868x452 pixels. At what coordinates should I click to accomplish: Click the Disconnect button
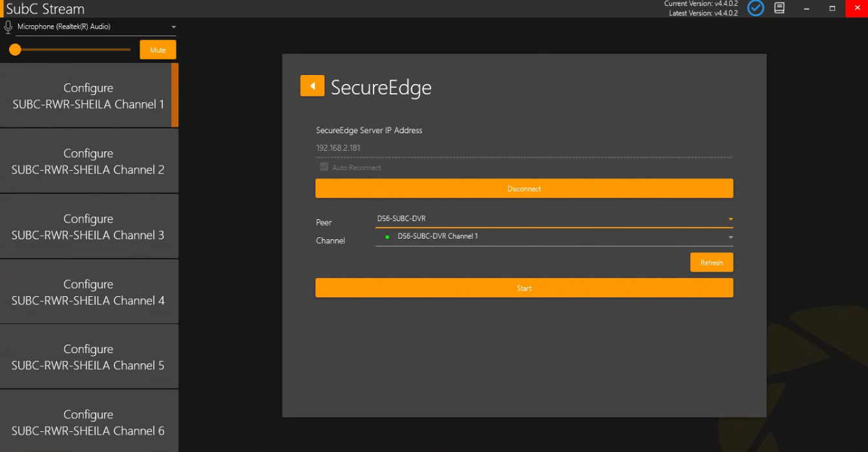pyautogui.click(x=524, y=189)
